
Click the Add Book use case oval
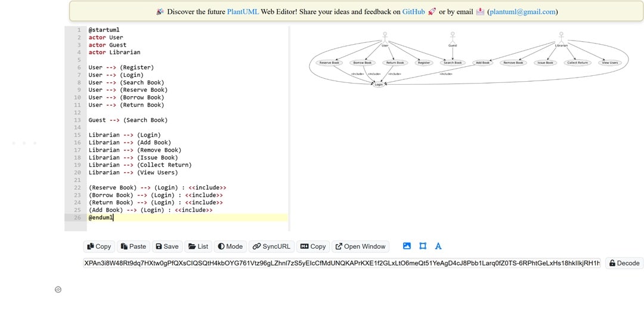coord(482,63)
